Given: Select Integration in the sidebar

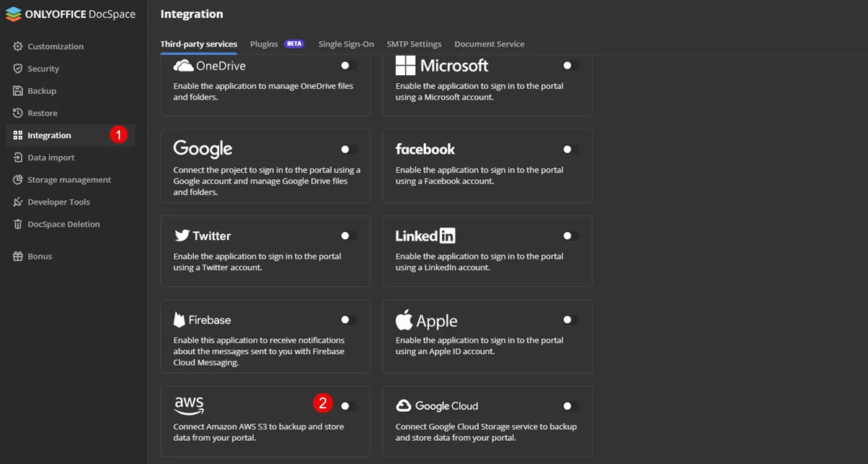Looking at the screenshot, I should pos(70,135).
